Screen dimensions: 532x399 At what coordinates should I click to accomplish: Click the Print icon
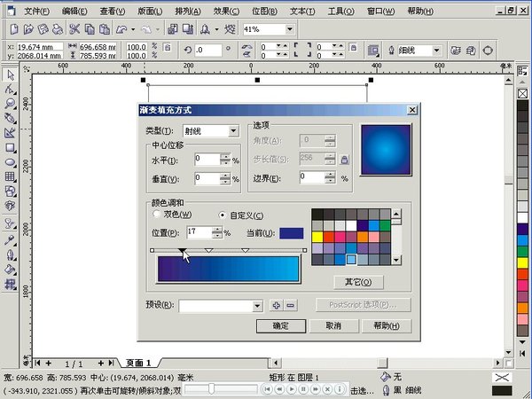click(x=58, y=29)
